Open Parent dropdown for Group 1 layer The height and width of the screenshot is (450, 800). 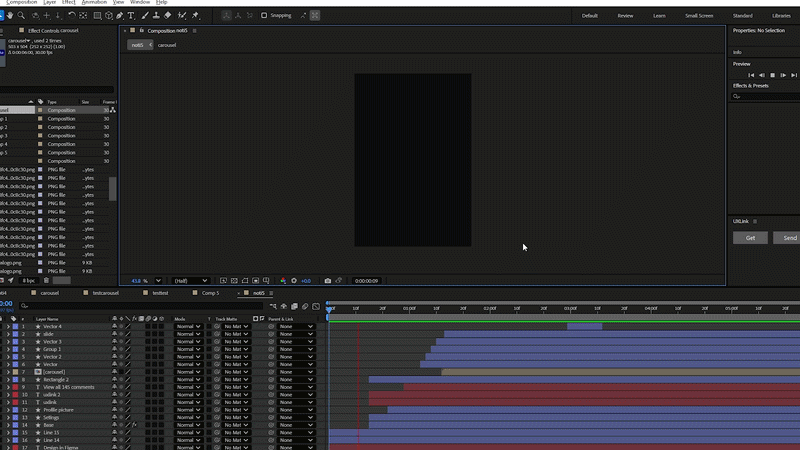coord(296,349)
